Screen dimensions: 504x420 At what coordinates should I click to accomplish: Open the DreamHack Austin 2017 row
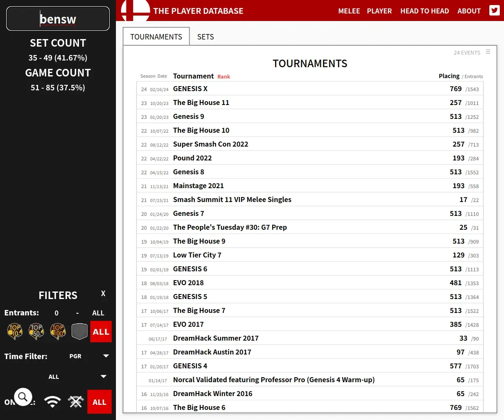[x=310, y=352]
